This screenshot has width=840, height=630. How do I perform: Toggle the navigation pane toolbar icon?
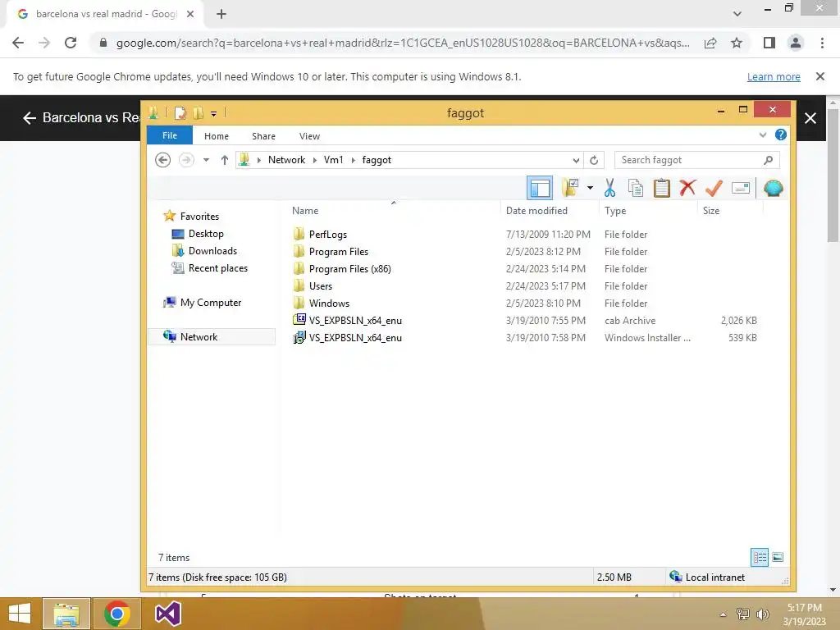[540, 188]
